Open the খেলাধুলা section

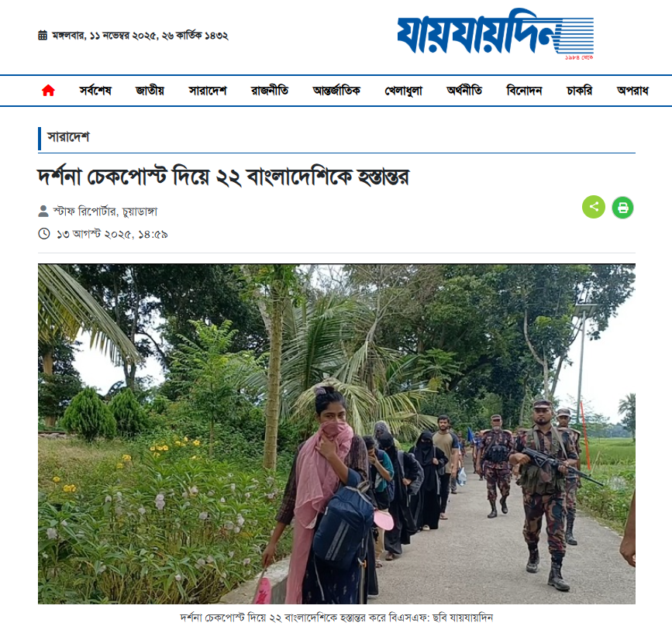(403, 91)
